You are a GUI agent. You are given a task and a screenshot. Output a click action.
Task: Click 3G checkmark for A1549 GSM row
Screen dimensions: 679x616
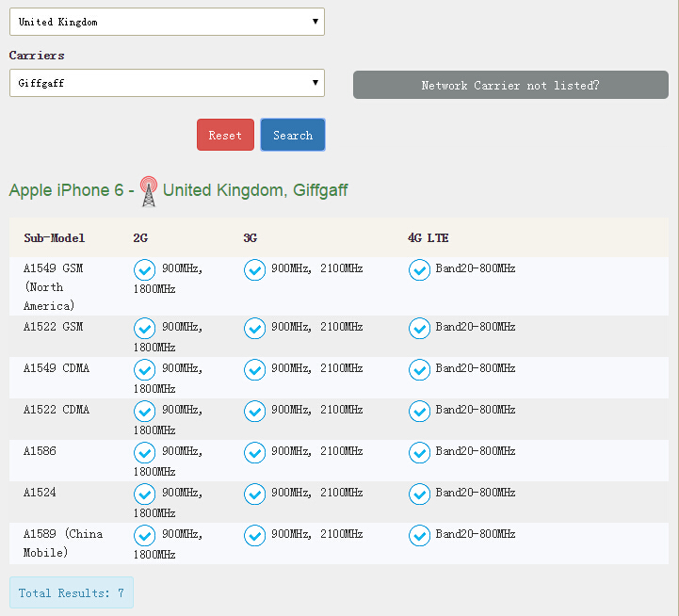(x=254, y=270)
